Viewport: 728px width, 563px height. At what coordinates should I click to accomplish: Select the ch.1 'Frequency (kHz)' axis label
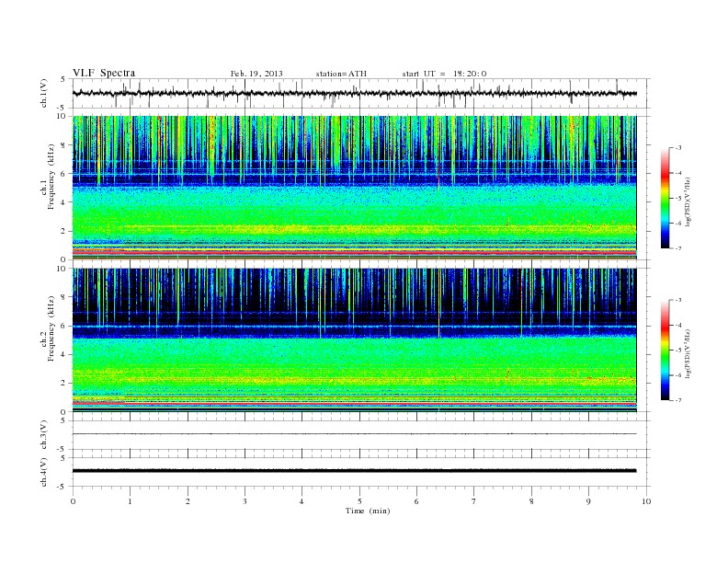tap(51, 177)
